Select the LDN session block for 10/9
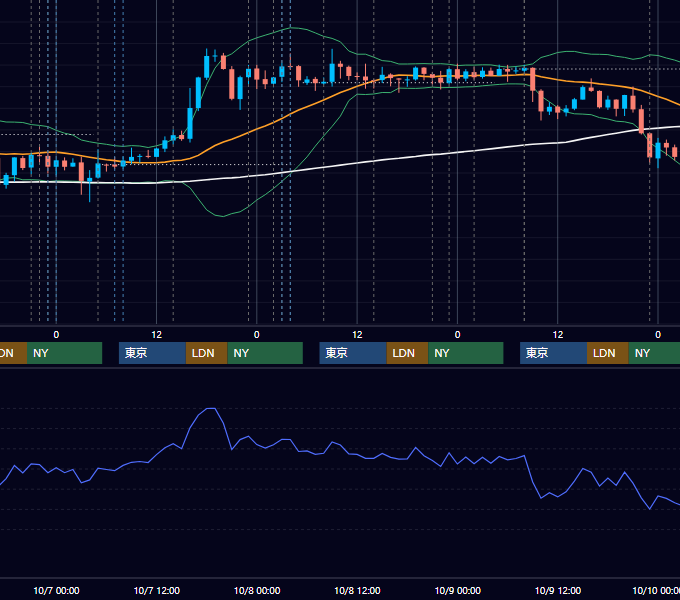Screen dimensions: 680x600 (x=608, y=353)
